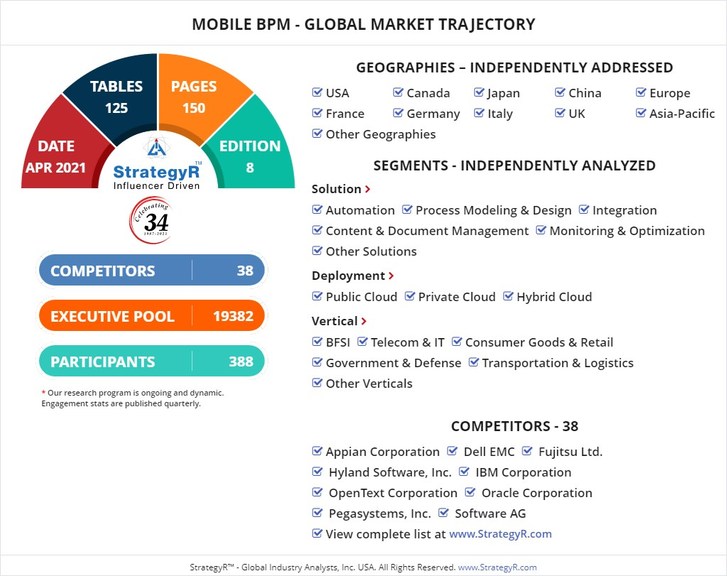Click the Content & Document Management checkmark
727x576 pixels.
click(x=317, y=230)
